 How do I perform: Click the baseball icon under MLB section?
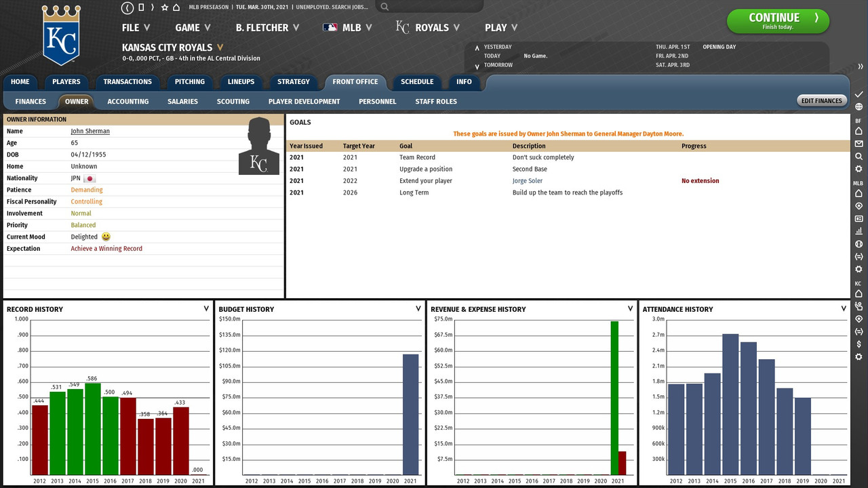click(x=859, y=243)
